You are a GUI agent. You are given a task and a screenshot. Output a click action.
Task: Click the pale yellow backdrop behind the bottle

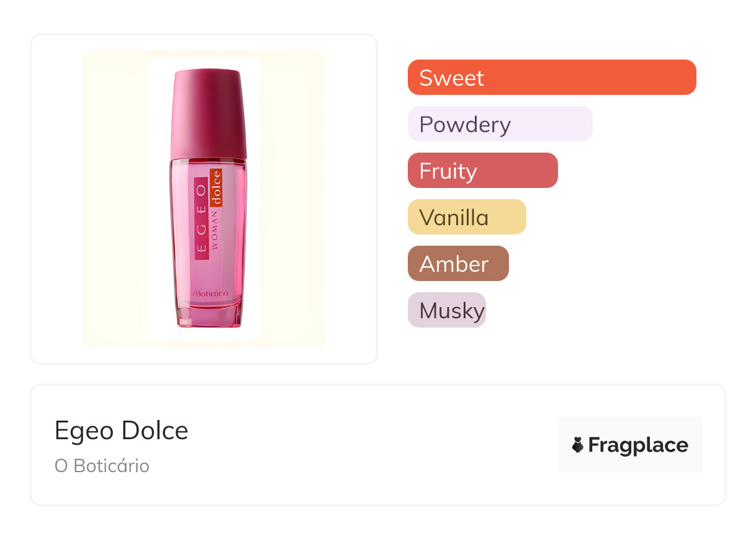(x=115, y=199)
